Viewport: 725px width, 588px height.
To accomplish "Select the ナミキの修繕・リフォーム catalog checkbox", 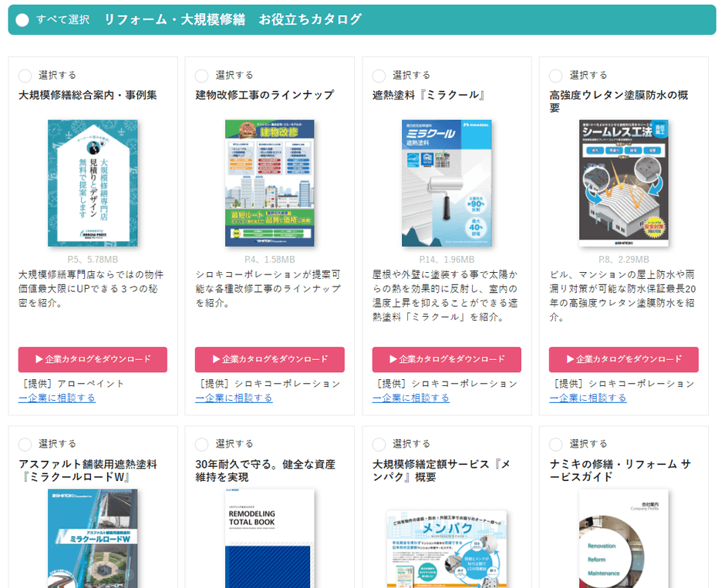I will coord(555,445).
